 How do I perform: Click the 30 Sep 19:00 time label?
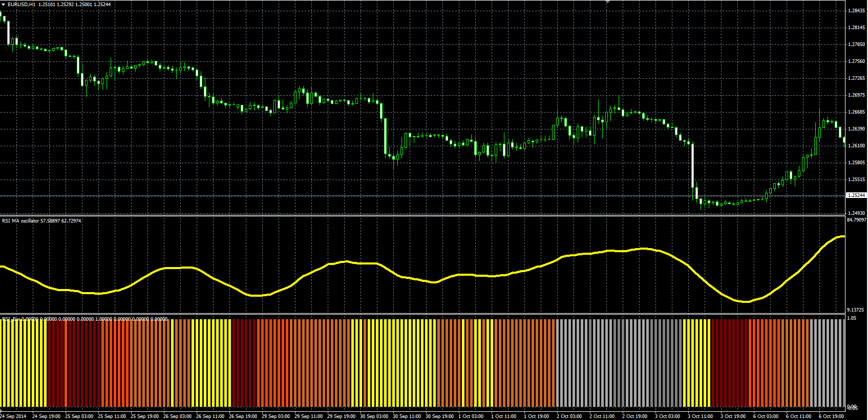click(x=440, y=416)
